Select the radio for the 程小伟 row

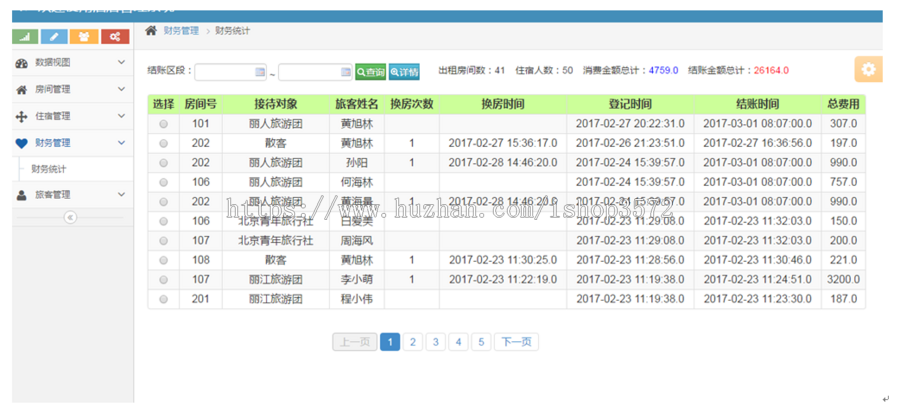[164, 299]
